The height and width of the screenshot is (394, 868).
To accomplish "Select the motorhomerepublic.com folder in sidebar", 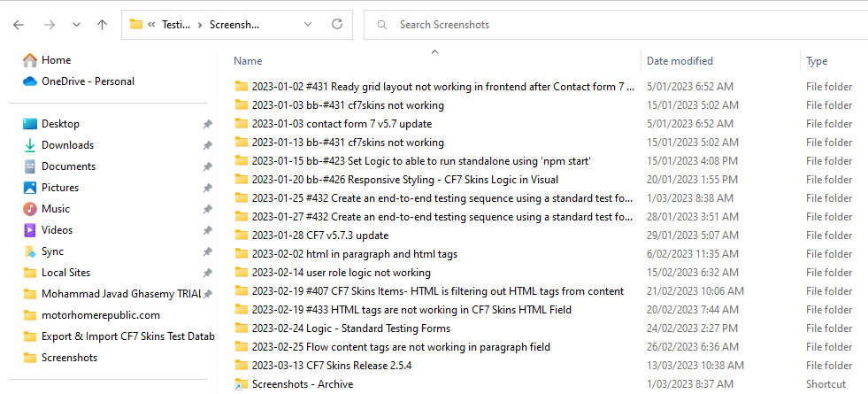I will [100, 315].
